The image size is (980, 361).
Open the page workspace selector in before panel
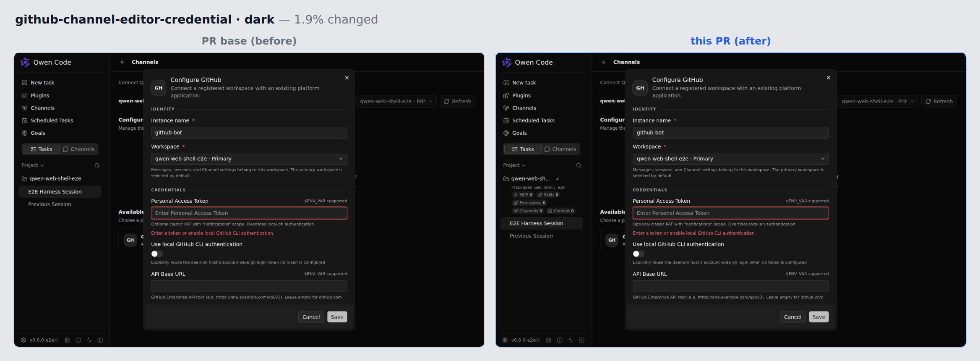pos(396,102)
